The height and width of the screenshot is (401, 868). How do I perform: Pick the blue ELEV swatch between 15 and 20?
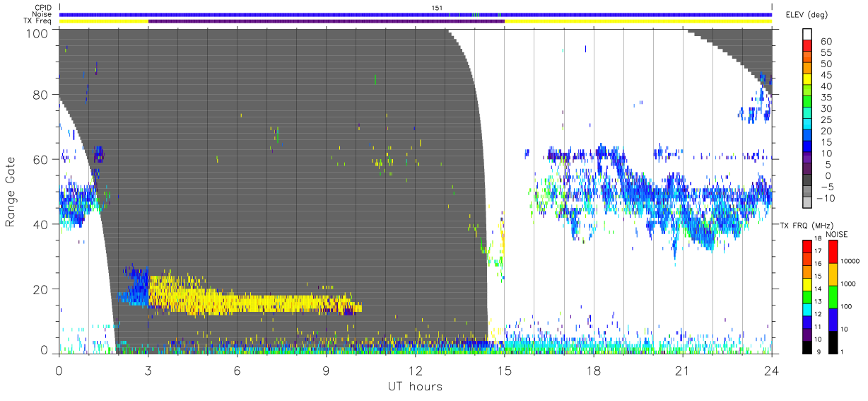coord(807,136)
